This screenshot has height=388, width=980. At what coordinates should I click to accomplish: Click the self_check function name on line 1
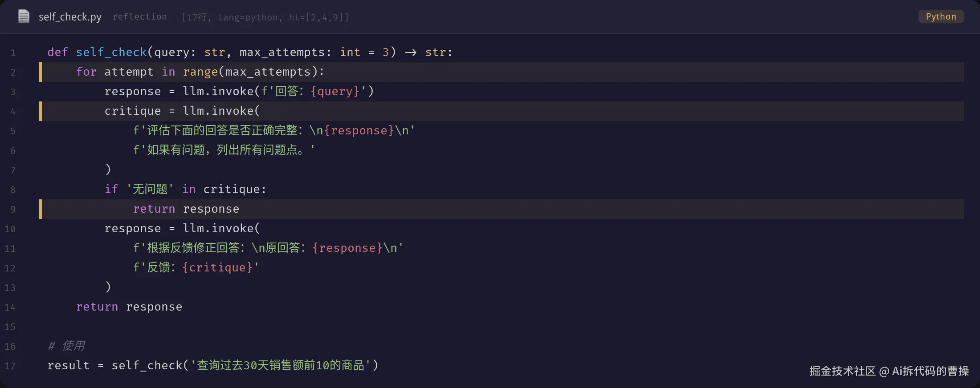coord(111,52)
